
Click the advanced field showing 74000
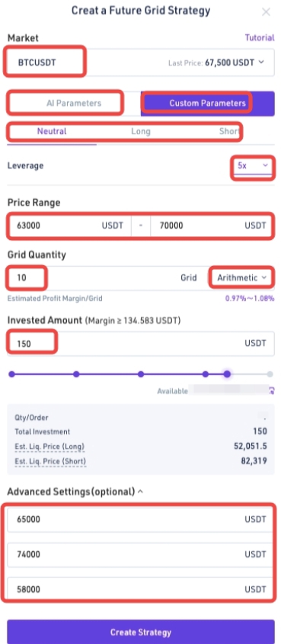[x=141, y=555]
